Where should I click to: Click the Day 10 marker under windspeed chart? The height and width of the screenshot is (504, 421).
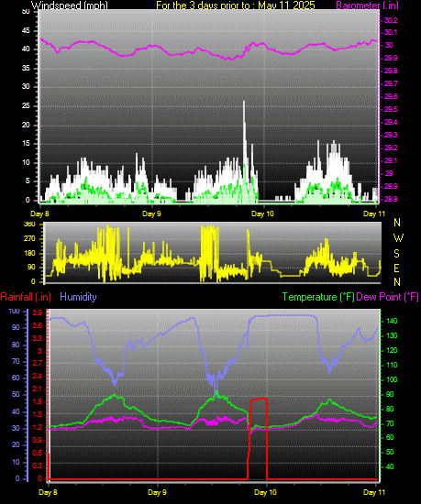click(262, 214)
